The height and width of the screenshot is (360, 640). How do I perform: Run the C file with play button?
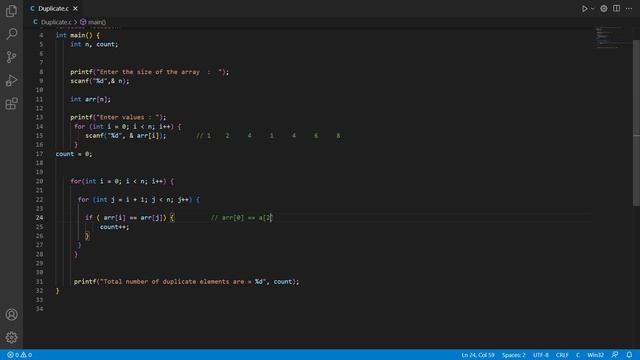click(584, 9)
